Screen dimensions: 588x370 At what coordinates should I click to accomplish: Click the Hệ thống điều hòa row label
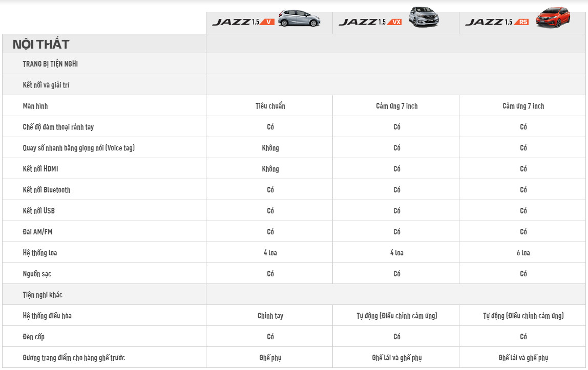(x=47, y=316)
